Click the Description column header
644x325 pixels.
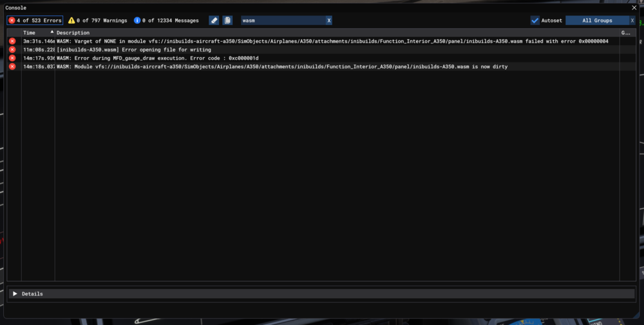pyautogui.click(x=73, y=32)
